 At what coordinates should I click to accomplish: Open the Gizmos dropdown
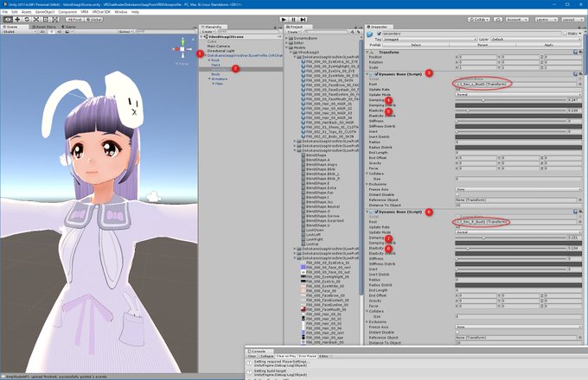coord(125,32)
